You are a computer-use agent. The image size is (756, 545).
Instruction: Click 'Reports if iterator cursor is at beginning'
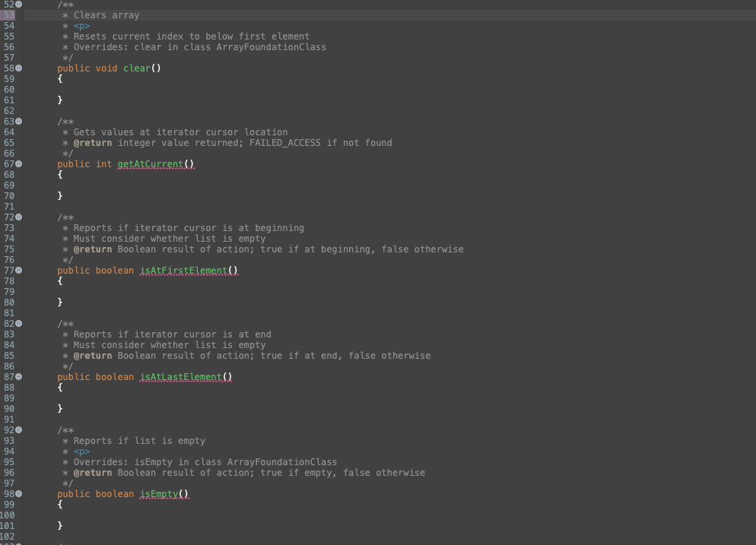189,228
